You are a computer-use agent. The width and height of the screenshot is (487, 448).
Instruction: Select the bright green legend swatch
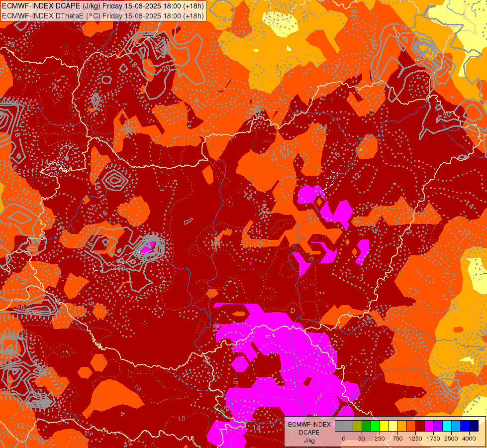[x=375, y=426]
